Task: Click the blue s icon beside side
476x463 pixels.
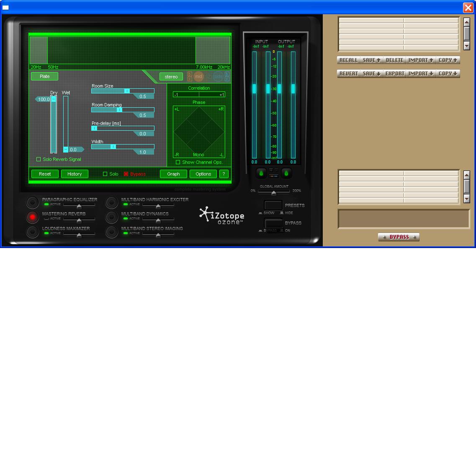Action: pyautogui.click(x=227, y=79)
